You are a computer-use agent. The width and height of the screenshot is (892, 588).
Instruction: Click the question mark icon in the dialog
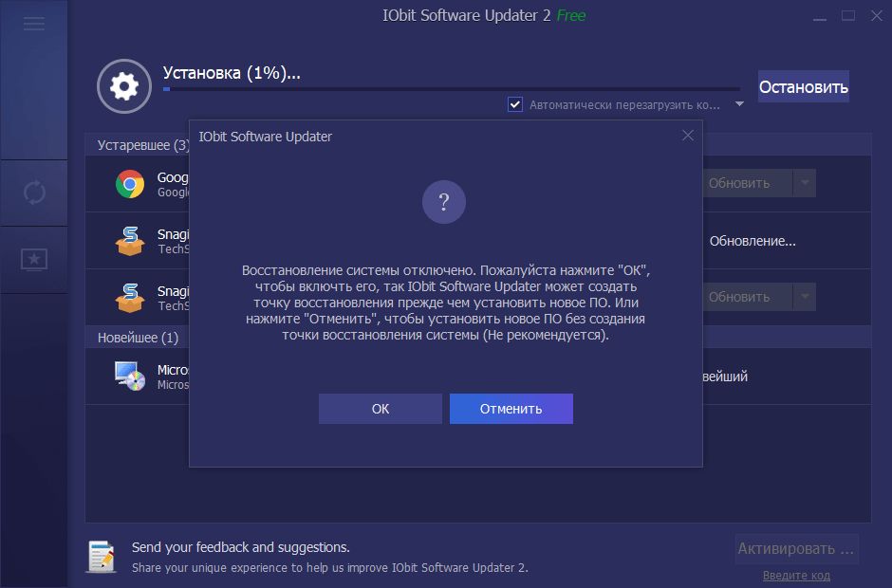pyautogui.click(x=444, y=202)
